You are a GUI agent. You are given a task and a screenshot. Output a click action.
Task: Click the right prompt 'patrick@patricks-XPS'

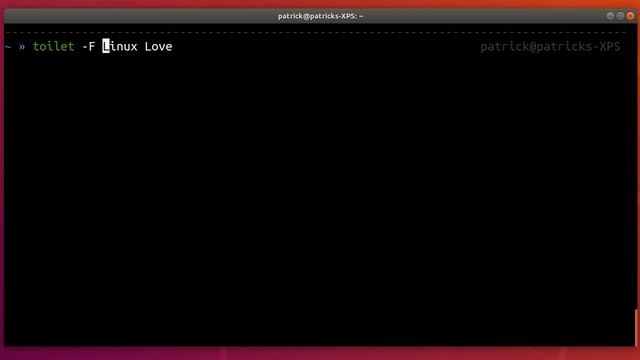pos(550,47)
